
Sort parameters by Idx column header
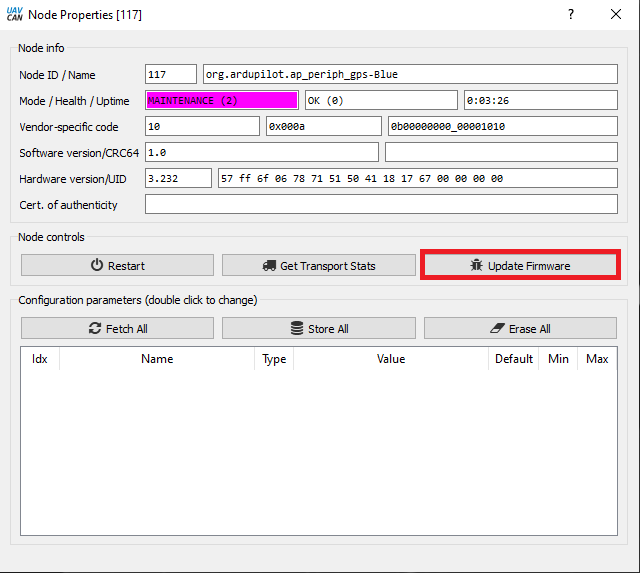pos(40,359)
